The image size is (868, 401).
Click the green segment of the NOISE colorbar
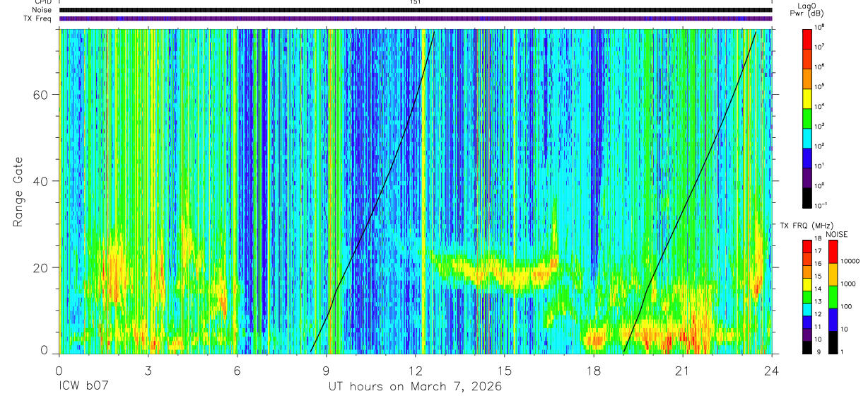point(833,296)
